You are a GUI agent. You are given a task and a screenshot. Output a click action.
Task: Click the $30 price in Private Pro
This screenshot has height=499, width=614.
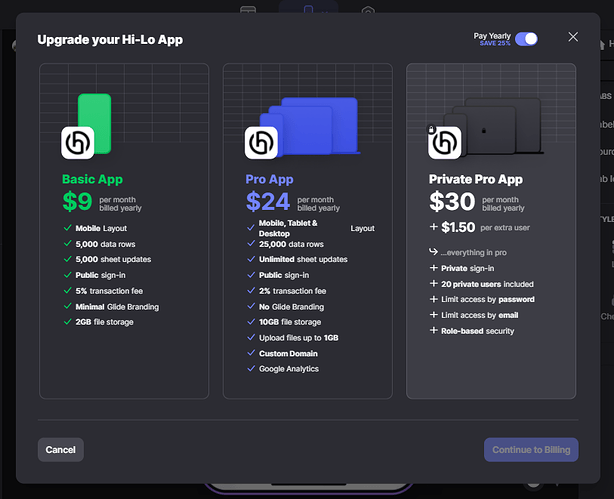coord(452,201)
